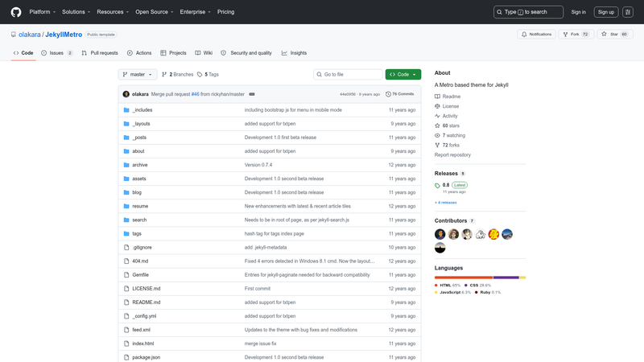Click the 0.8 release tag icon
Screen dimensions: 644x362
(x=437, y=186)
